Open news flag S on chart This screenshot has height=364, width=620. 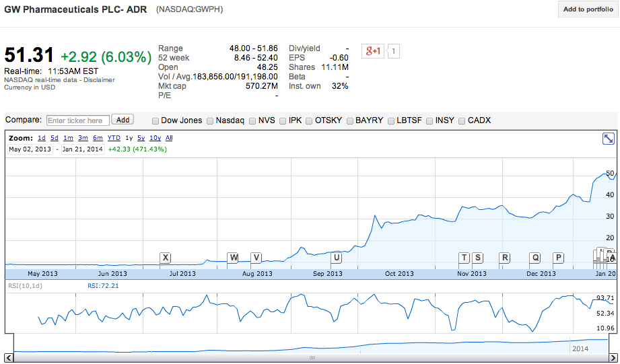478,258
